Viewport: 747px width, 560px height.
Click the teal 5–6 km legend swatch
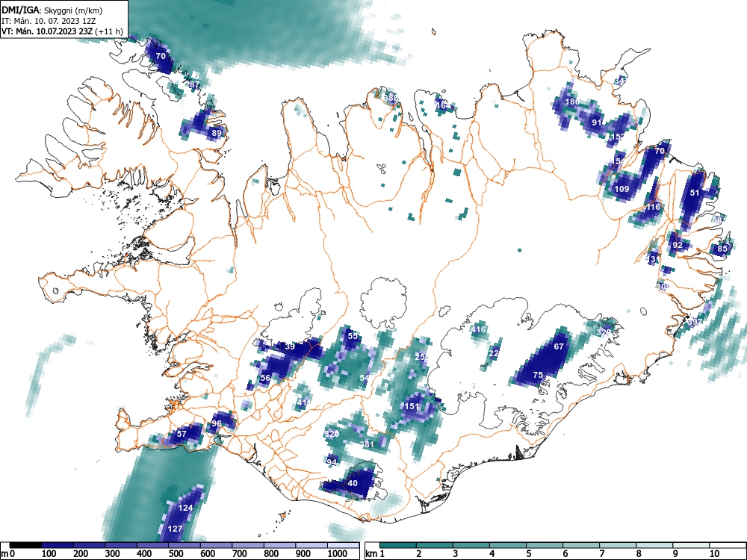coord(545,545)
